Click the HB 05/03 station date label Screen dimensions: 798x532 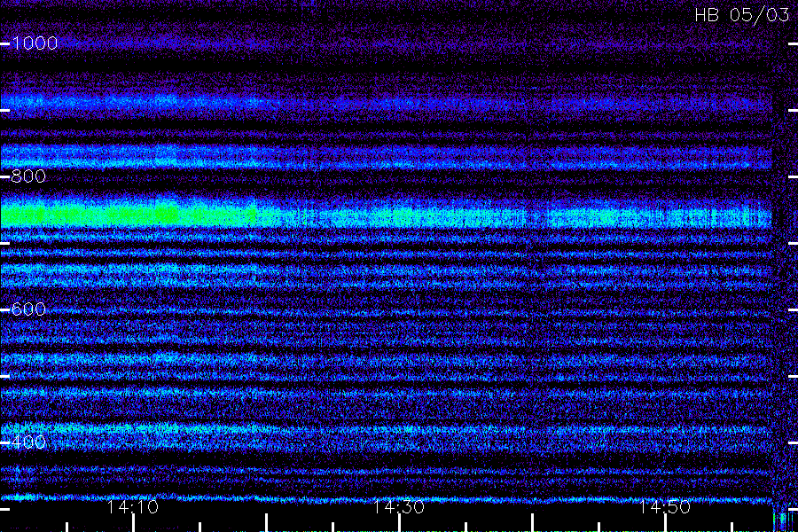742,15
